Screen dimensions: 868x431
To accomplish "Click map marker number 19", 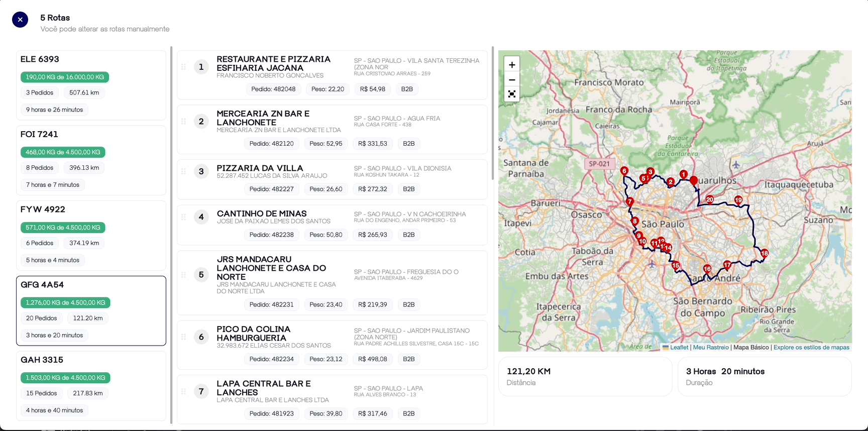I will (738, 200).
